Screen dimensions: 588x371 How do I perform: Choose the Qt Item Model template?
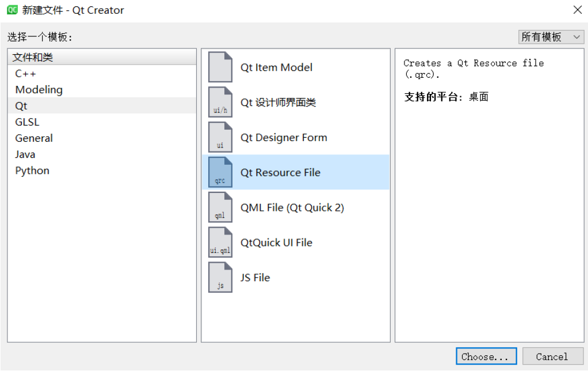click(x=296, y=67)
